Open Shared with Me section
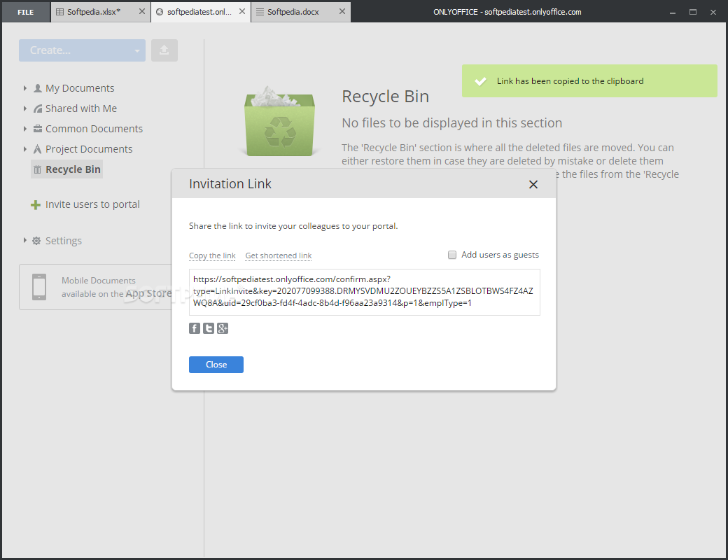 tap(81, 108)
